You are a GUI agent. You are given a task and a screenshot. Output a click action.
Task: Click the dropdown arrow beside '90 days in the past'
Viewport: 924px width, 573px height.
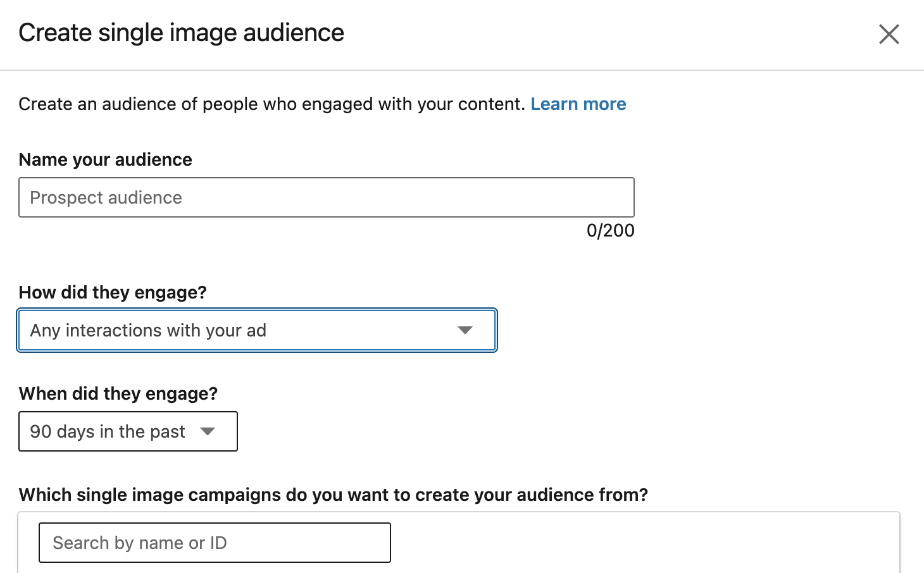pyautogui.click(x=208, y=431)
